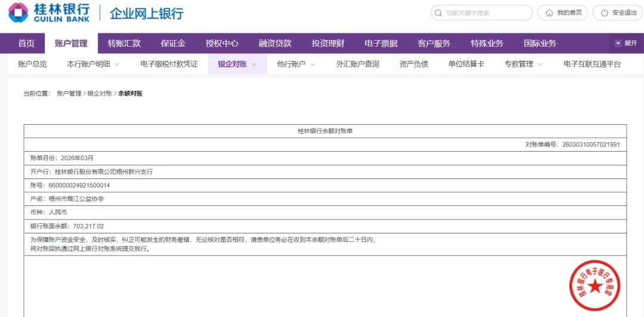The image size is (644, 317).
Task: Click 余额对账 in the breadcrumb
Action: (130, 94)
